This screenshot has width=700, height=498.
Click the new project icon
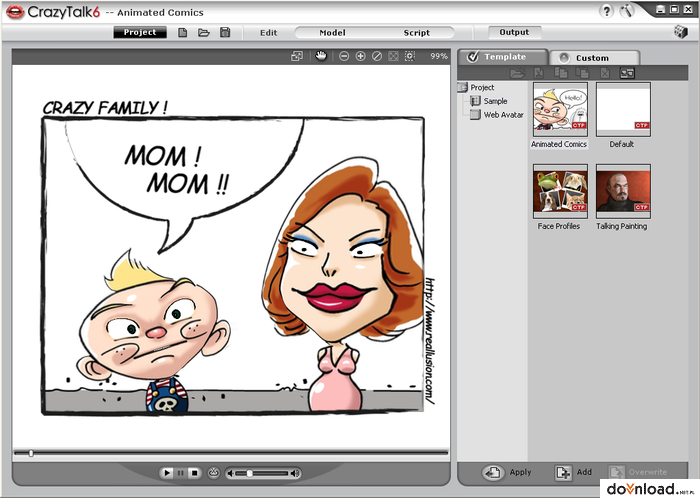coord(182,33)
